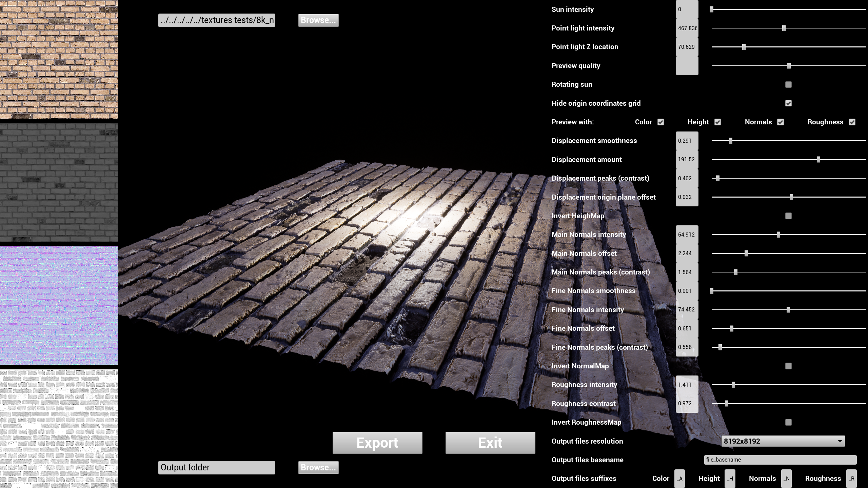Click the grayscale height map thumbnail
Screen dimensions: 868x488
pyautogui.click(x=59, y=182)
